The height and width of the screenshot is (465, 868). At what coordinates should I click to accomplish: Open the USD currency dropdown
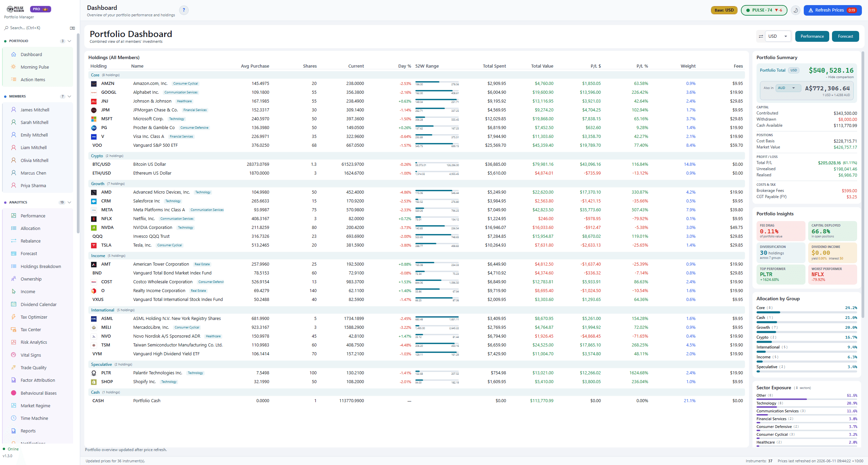778,36
